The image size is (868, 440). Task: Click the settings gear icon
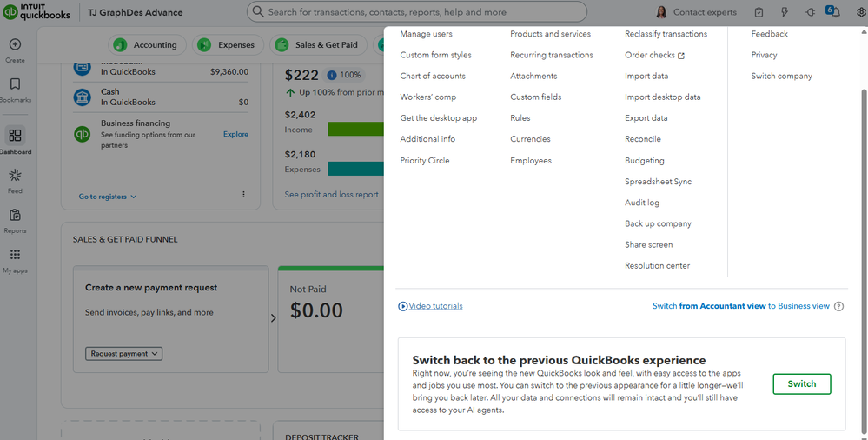pyautogui.click(x=861, y=11)
